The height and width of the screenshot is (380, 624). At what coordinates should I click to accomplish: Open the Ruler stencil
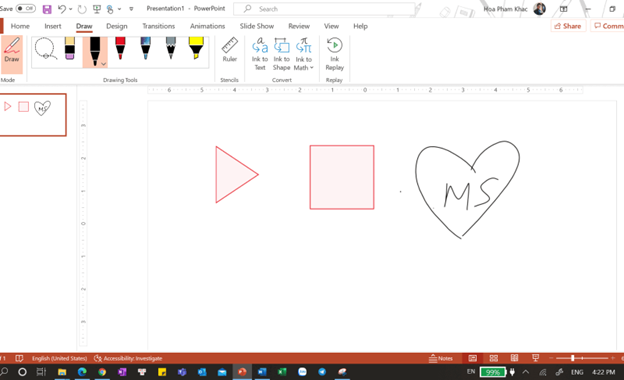tap(230, 50)
